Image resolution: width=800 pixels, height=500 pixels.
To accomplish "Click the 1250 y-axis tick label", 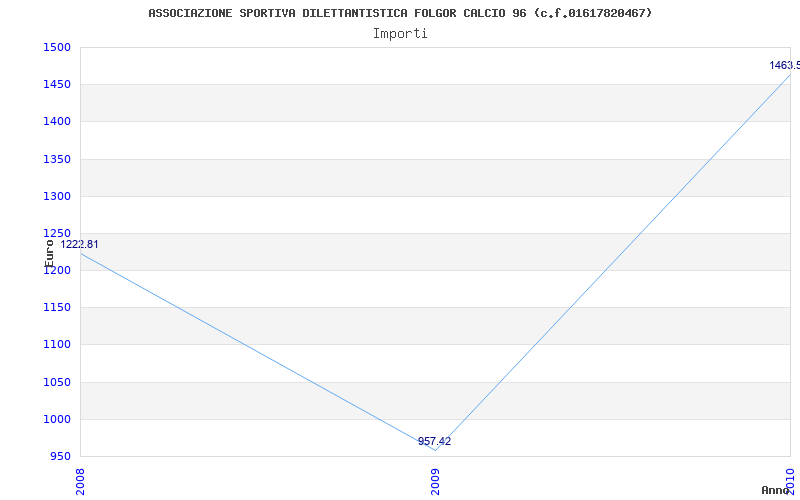I will coord(57,233).
